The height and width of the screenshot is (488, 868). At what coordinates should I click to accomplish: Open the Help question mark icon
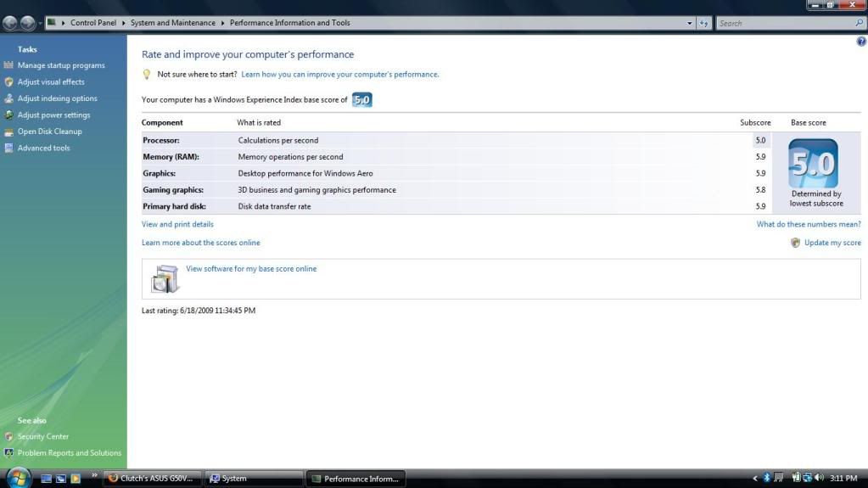[861, 42]
